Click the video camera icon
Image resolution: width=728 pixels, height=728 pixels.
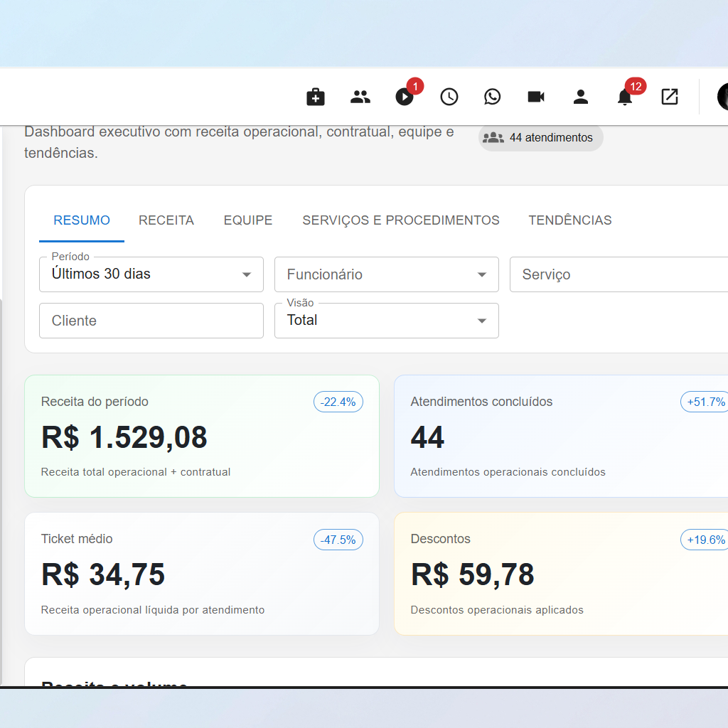pyautogui.click(x=536, y=97)
